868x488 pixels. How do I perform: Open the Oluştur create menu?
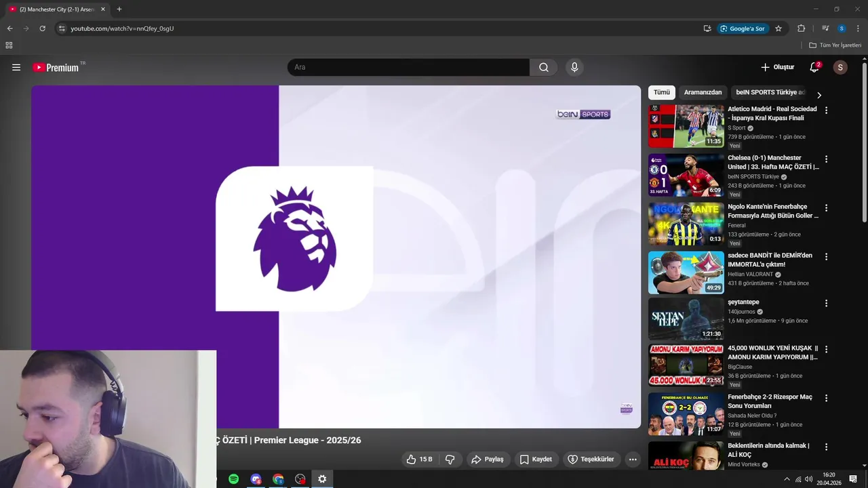[777, 67]
